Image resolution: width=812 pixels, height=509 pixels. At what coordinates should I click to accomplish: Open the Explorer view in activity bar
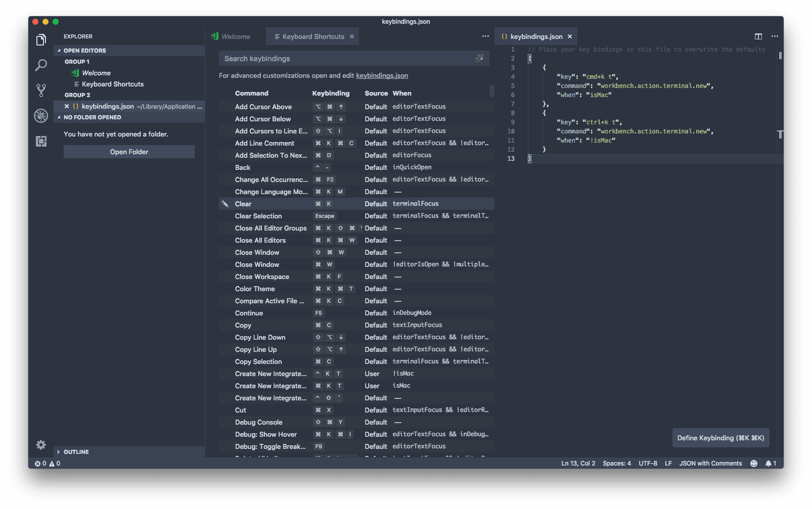coord(41,40)
